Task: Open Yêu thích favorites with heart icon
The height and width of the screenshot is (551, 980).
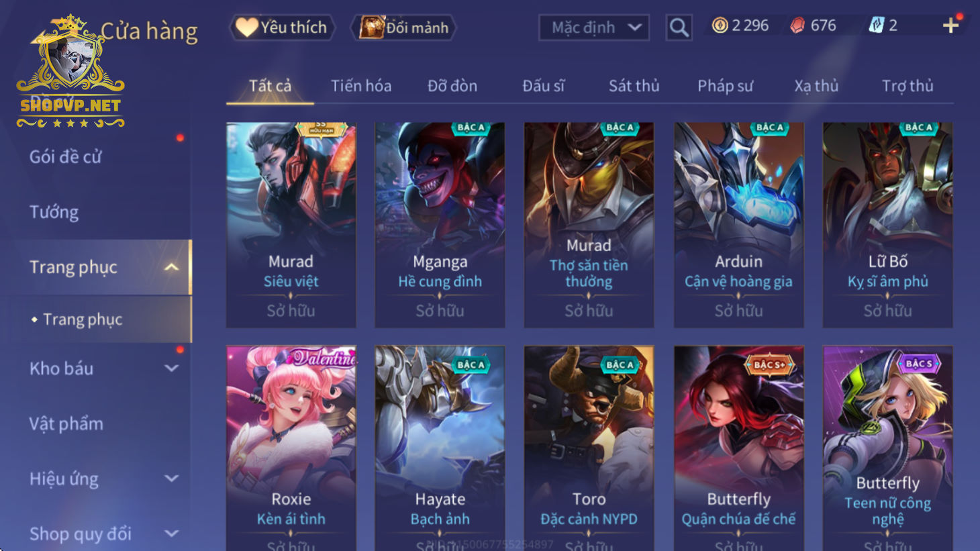Action: coord(282,28)
